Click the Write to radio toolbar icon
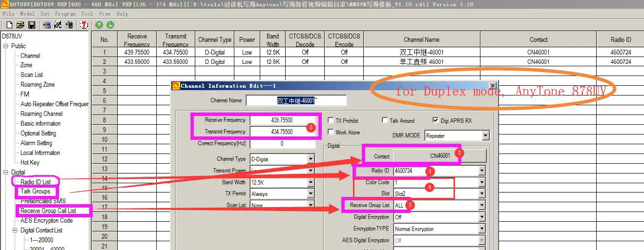Image resolution: width=644 pixels, height=250 pixels. click(x=69, y=25)
